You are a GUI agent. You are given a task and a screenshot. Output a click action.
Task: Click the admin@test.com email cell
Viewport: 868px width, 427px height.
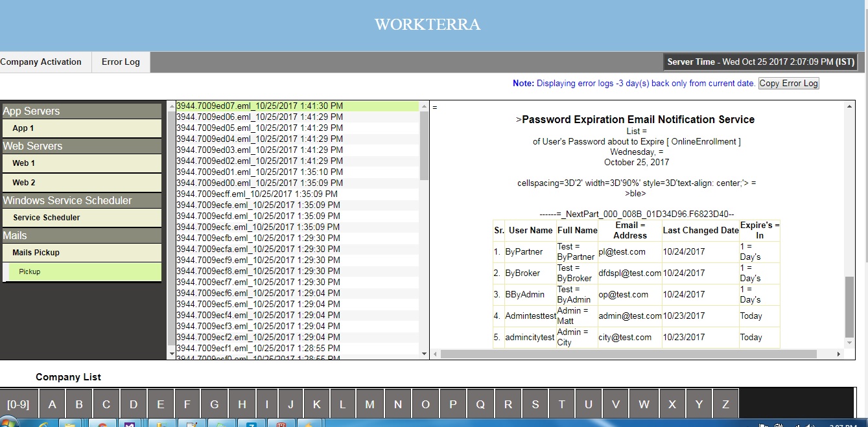tap(629, 316)
